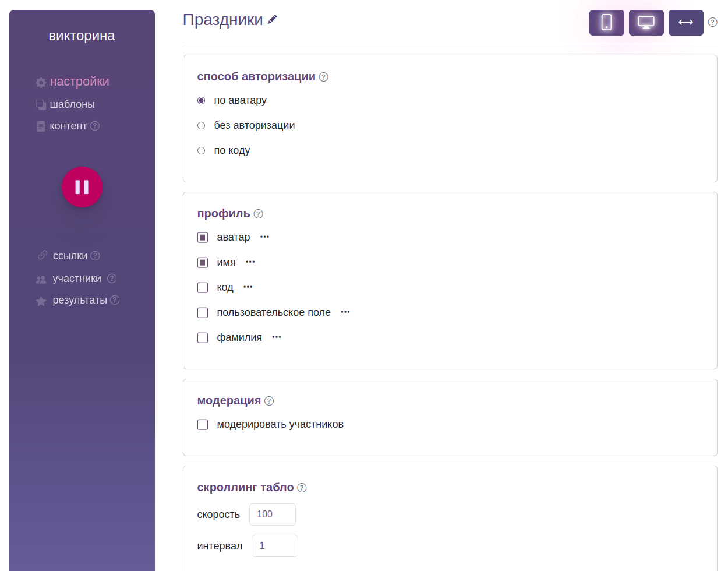This screenshot has width=728, height=571.
Task: Open help icon next to ссылки
Action: click(x=96, y=256)
